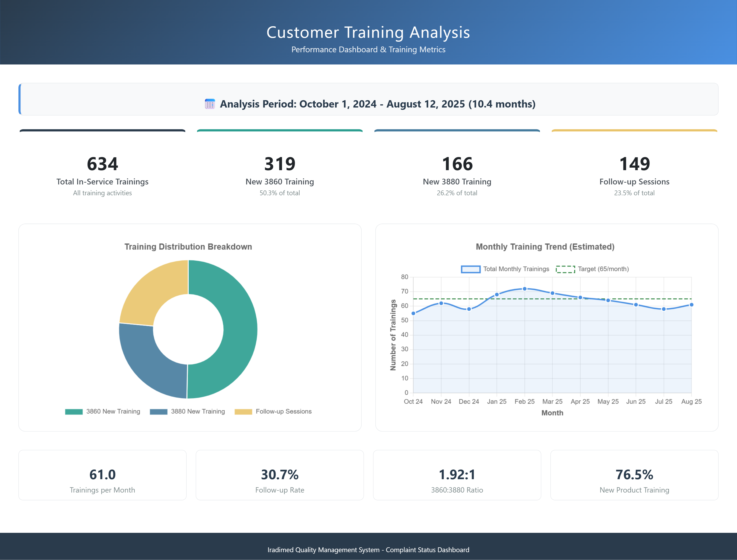Click the 61.0 Trainings per Month tile
The height and width of the screenshot is (560, 737).
click(102, 475)
